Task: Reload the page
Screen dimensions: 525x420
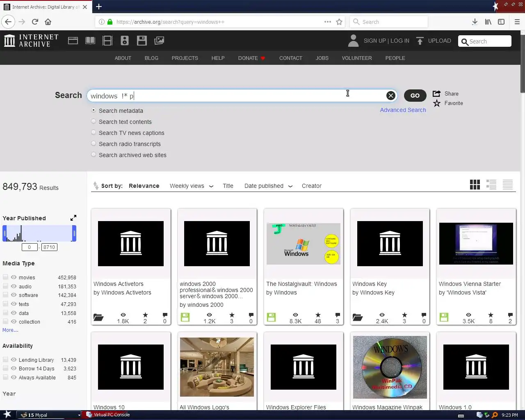Action: [35, 22]
